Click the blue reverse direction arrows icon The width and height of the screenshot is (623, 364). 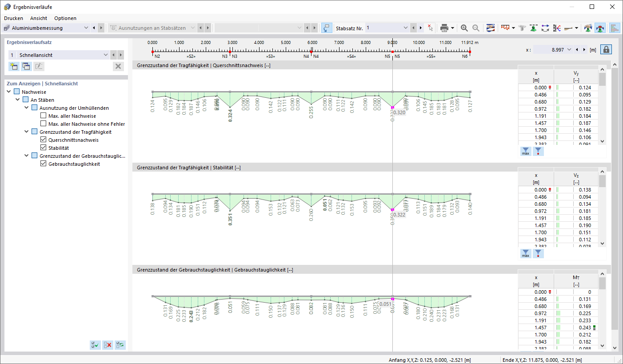[545, 28]
